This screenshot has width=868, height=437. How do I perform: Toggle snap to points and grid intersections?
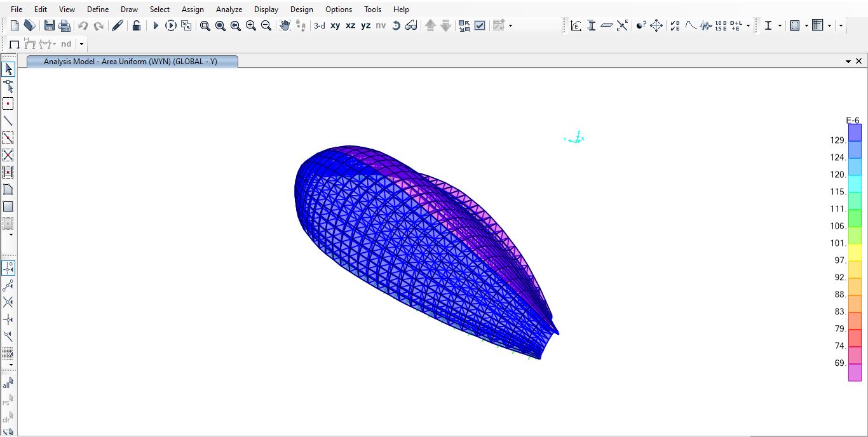[8, 268]
